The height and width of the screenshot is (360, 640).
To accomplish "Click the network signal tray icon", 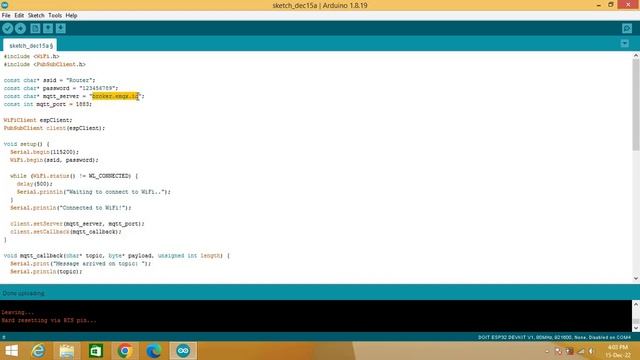I will point(581,351).
